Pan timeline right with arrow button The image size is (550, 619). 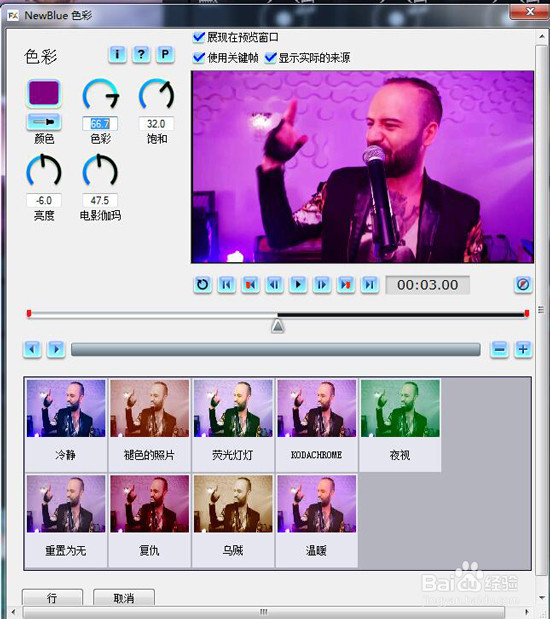point(56,349)
